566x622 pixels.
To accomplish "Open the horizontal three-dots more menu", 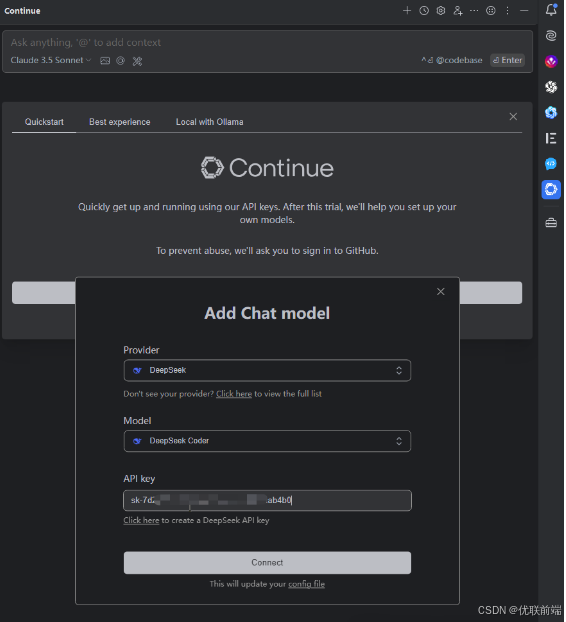I will pyautogui.click(x=474, y=11).
